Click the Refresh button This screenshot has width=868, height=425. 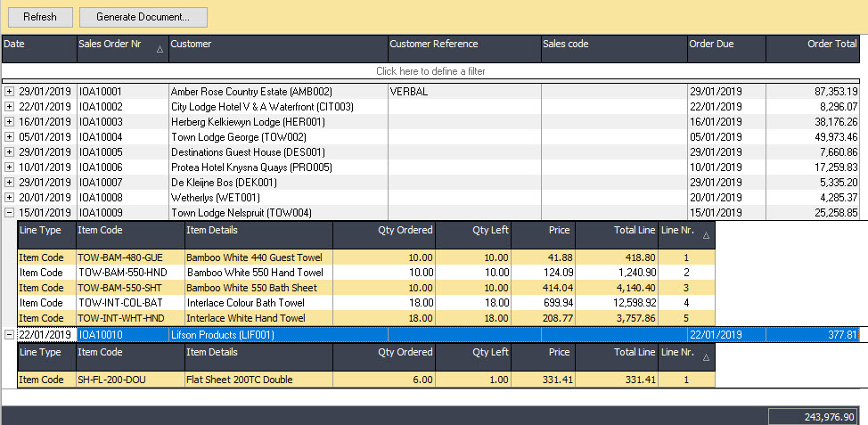[39, 17]
